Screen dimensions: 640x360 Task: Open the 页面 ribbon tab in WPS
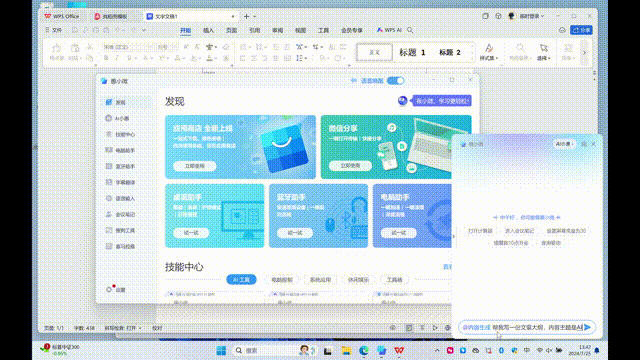[x=231, y=30]
